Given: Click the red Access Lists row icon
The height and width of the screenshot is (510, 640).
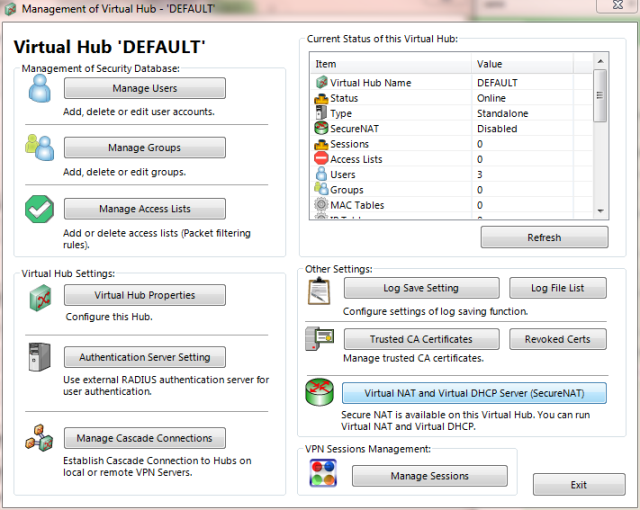Looking at the screenshot, I should pyautogui.click(x=321, y=158).
